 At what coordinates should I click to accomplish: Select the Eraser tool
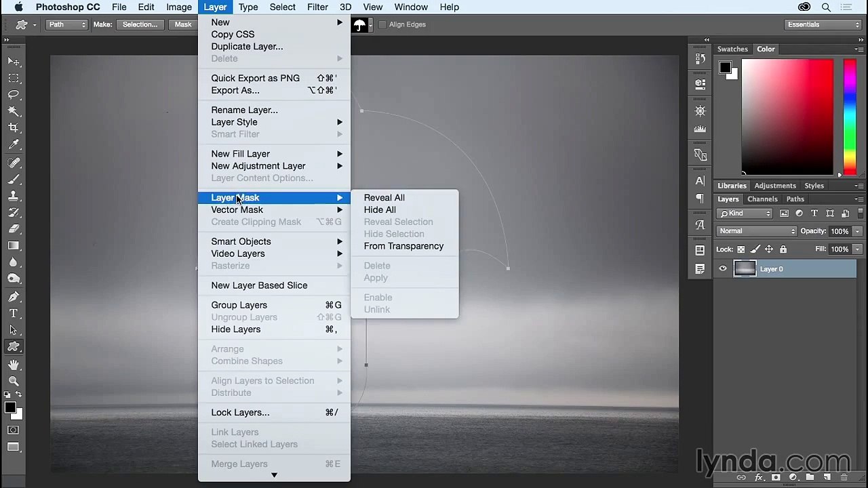(14, 228)
